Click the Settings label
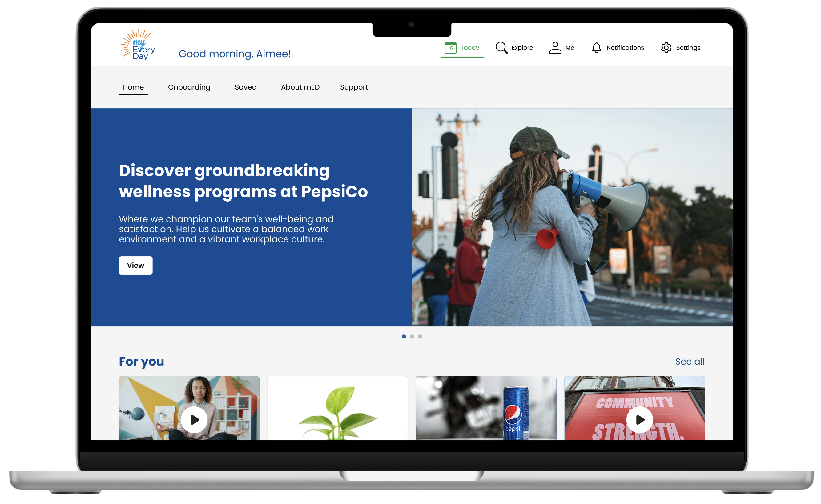 coord(688,48)
